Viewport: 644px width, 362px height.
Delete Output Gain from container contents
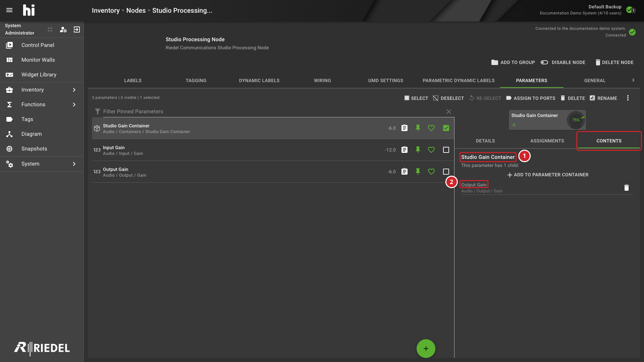(626, 188)
